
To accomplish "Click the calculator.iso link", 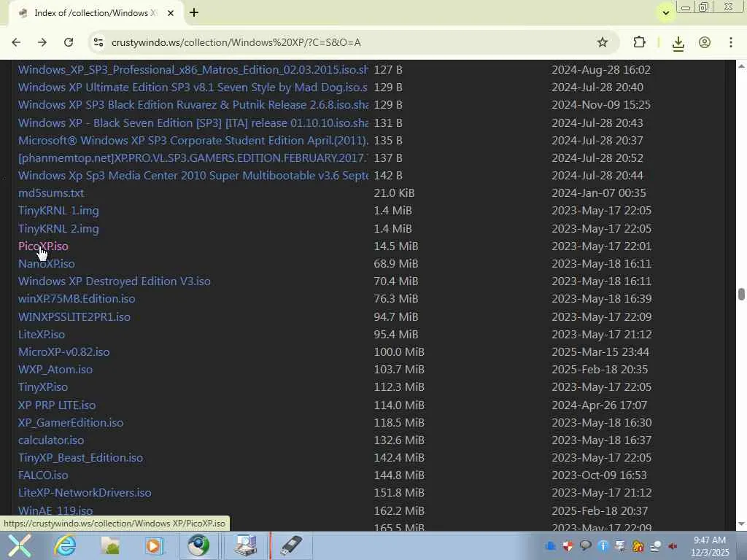I will click(51, 440).
